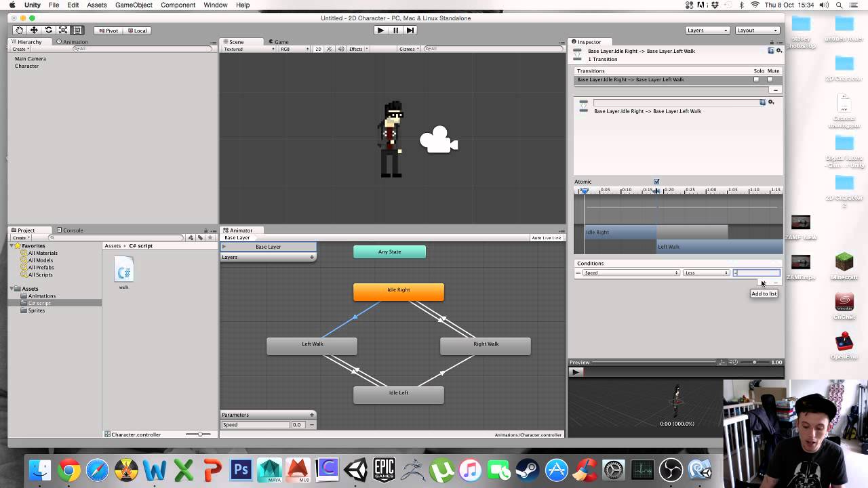Open the Textured draw mode dropdown
This screenshot has width=868, height=488.
click(x=249, y=49)
